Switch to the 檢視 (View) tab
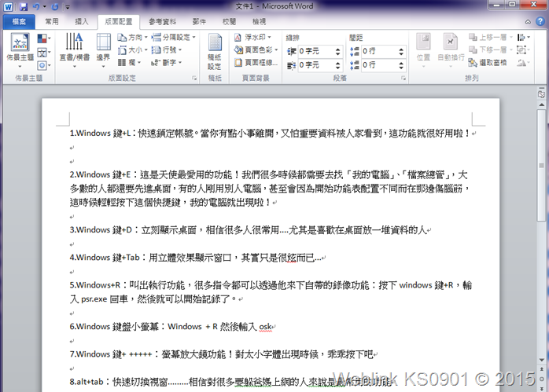549x392 pixels. (259, 22)
